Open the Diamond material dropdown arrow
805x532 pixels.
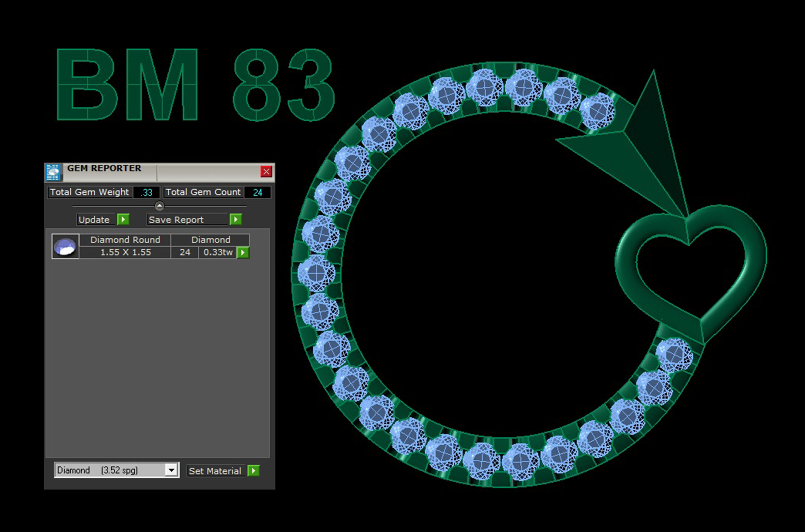point(172,470)
